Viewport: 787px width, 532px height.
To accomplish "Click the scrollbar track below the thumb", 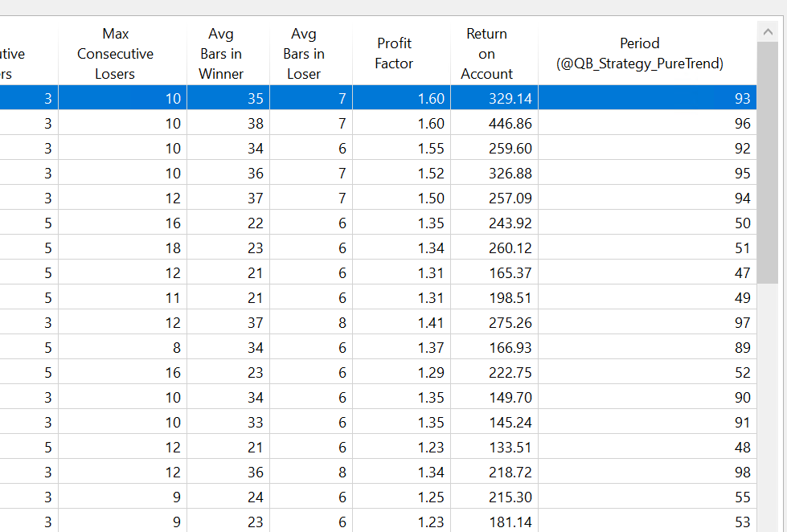I will click(768, 402).
